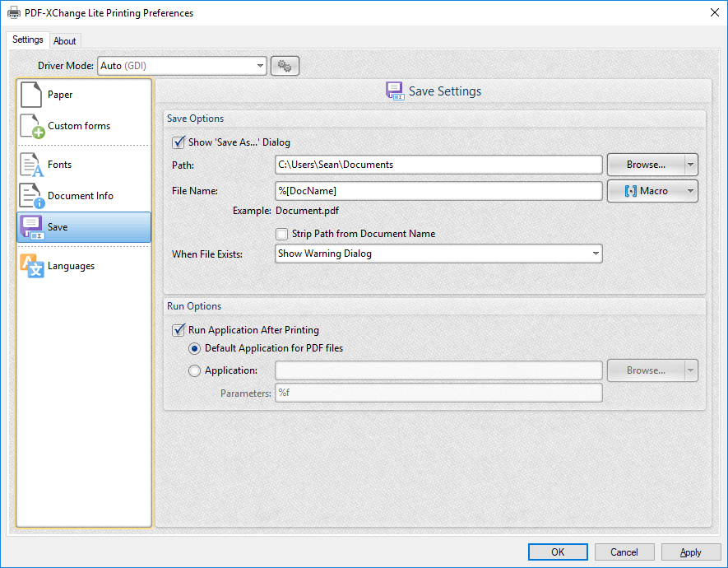Switch to the About tab
Image resolution: width=728 pixels, height=568 pixels.
click(65, 41)
